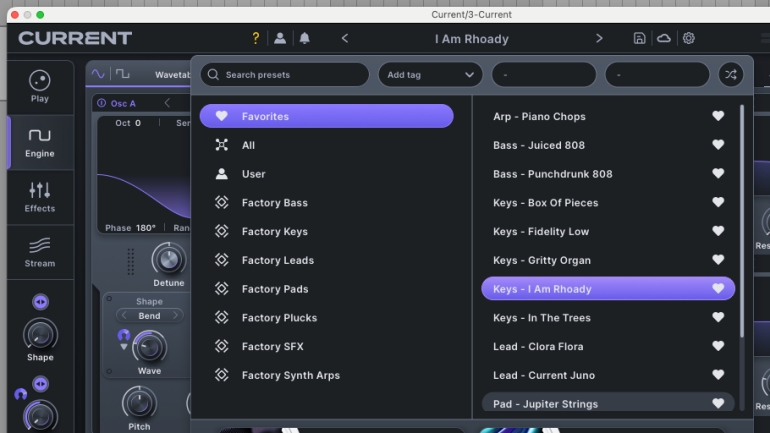Screen dimensions: 770x433
Task: Open the Add tag dropdown
Action: [x=430, y=75]
